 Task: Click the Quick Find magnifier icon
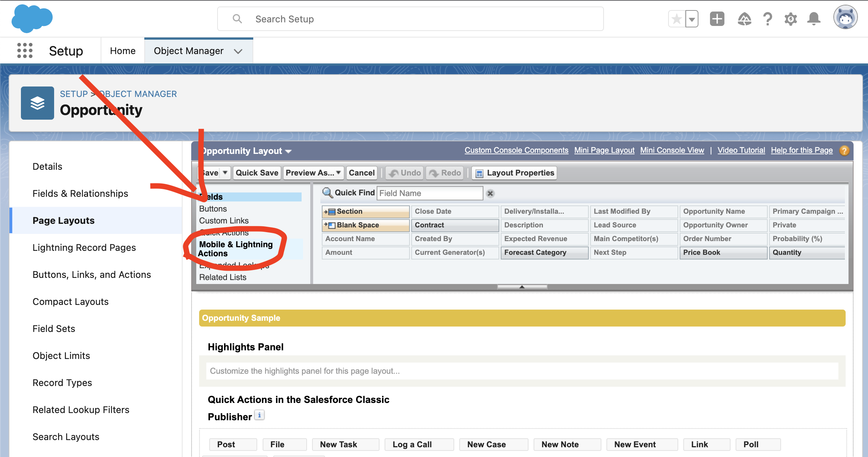pos(327,193)
